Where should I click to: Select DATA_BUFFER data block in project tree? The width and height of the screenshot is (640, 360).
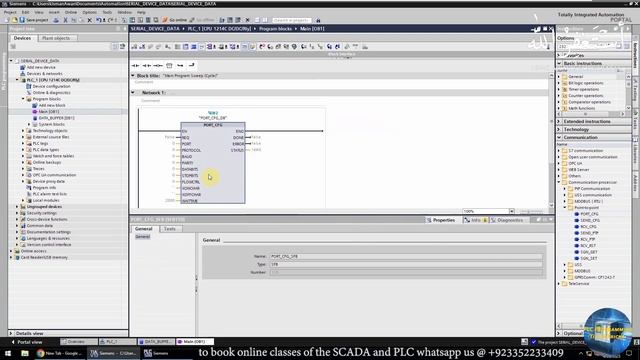[x=56, y=118]
